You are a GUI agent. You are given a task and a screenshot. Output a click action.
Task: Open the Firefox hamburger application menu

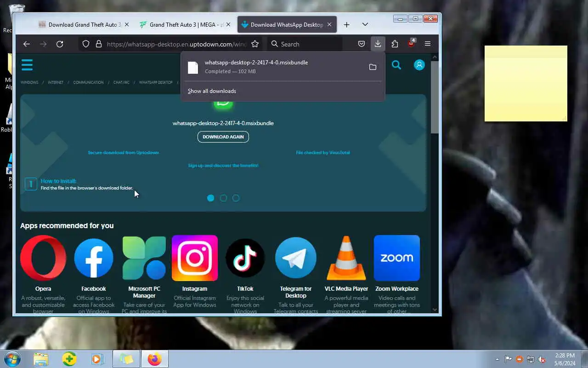pos(428,44)
